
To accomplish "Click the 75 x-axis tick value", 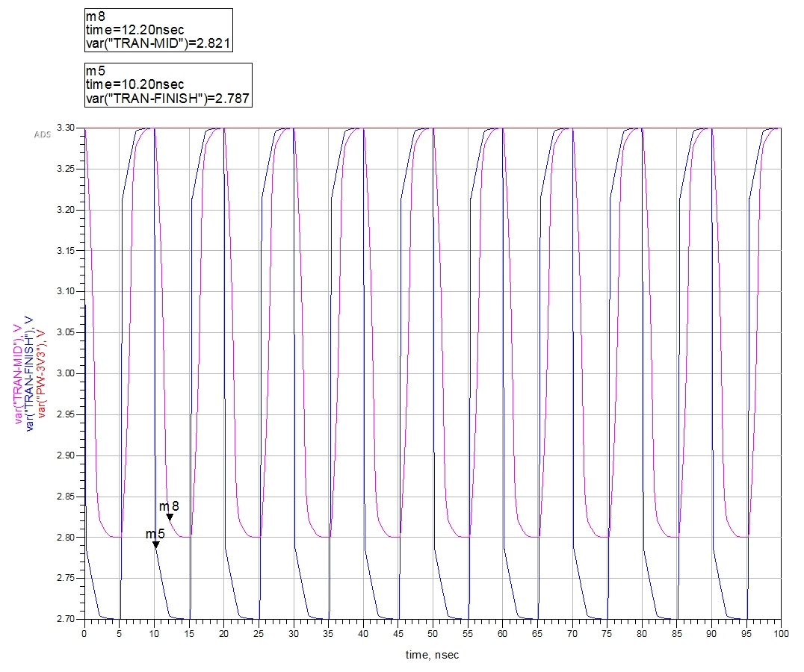I will [607, 634].
